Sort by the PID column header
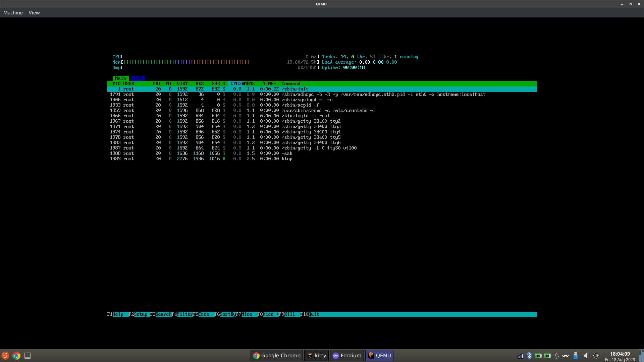This screenshot has width=644, height=362. (x=116, y=83)
